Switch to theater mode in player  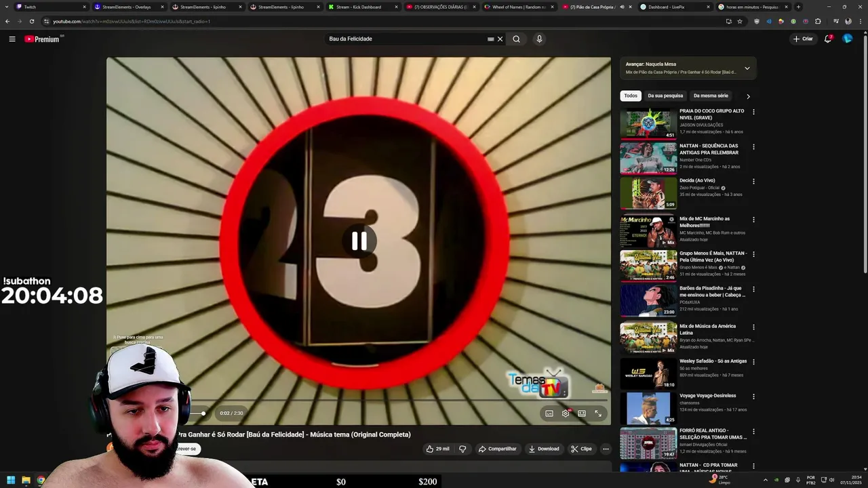(582, 413)
